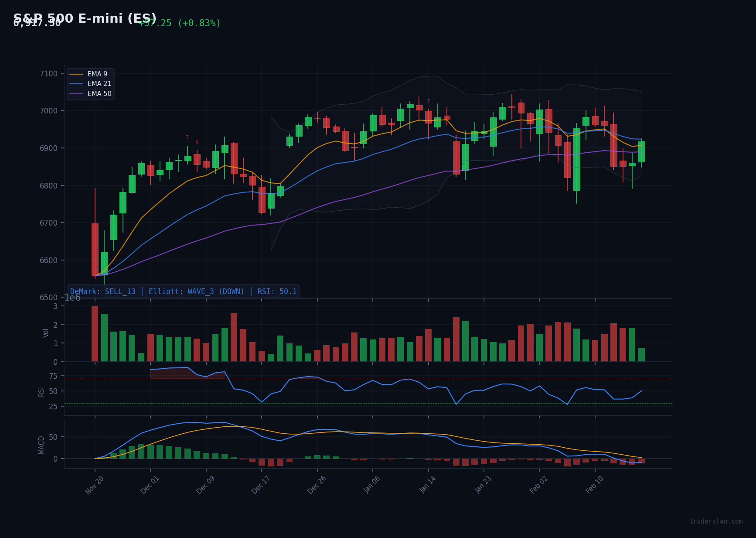Click the EMA 50 purple color swatch
Screen dimensions: 756x538
click(x=77, y=94)
